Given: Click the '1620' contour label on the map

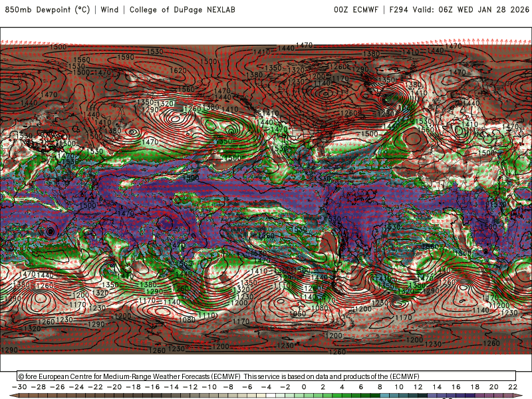Looking at the screenshot, I should (x=178, y=70).
